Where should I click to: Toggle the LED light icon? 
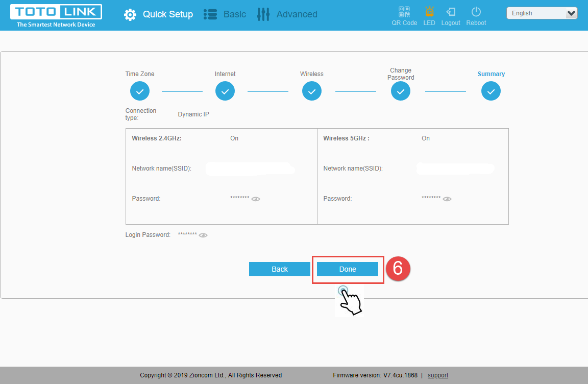click(x=429, y=12)
